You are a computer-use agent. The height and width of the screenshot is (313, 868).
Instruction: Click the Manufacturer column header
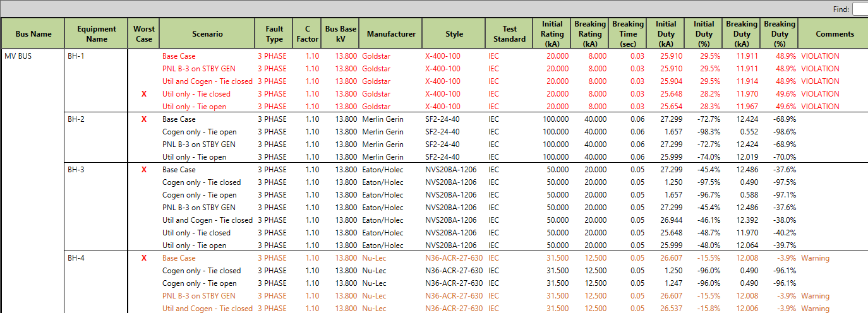(x=391, y=34)
